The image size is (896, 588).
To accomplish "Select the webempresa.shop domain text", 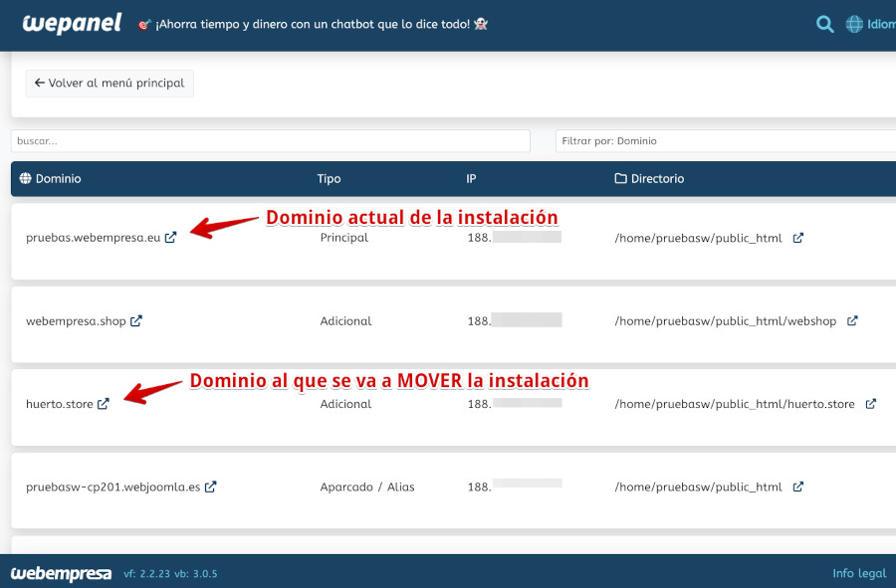I will click(76, 320).
